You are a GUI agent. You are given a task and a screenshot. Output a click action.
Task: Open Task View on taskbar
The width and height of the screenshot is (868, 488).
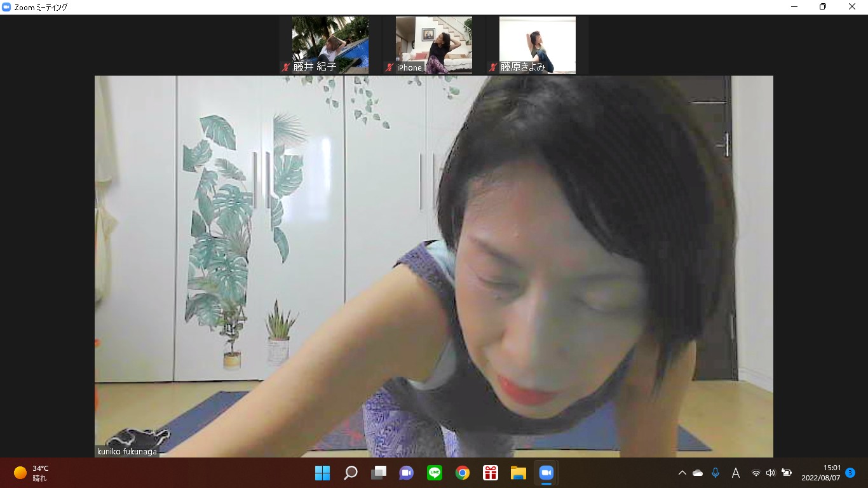tap(379, 473)
